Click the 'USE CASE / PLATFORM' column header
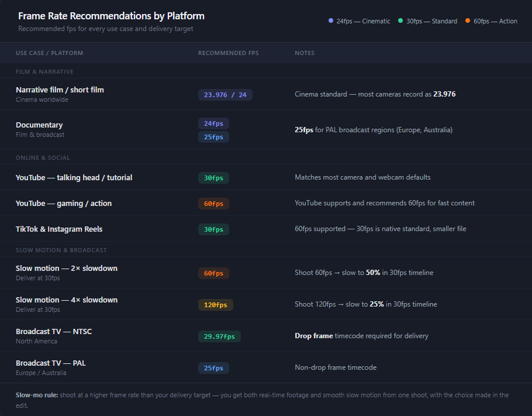 click(x=50, y=53)
